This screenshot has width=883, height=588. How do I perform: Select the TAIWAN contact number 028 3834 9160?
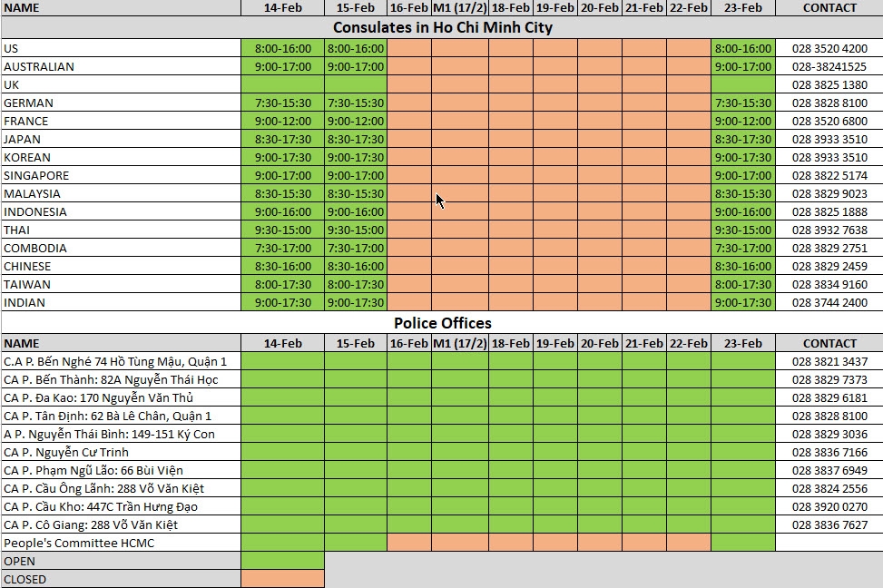pyautogui.click(x=829, y=284)
